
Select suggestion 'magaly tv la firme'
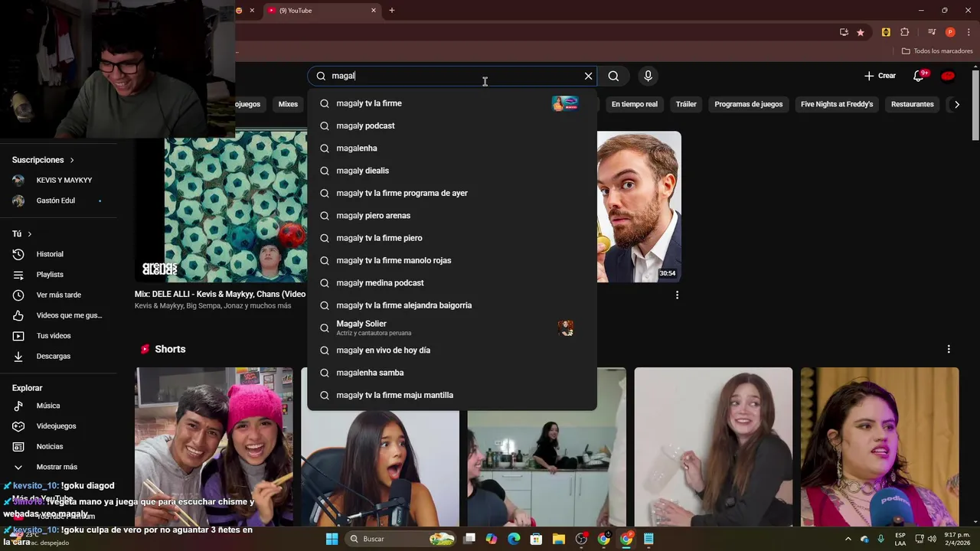point(452,103)
